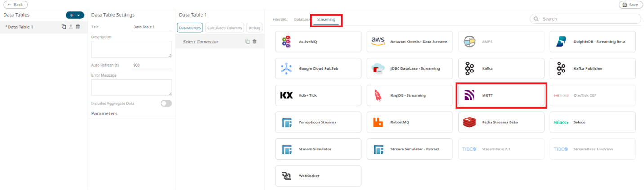
Task: Switch to the Calculated Columns tab
Action: coord(224,28)
